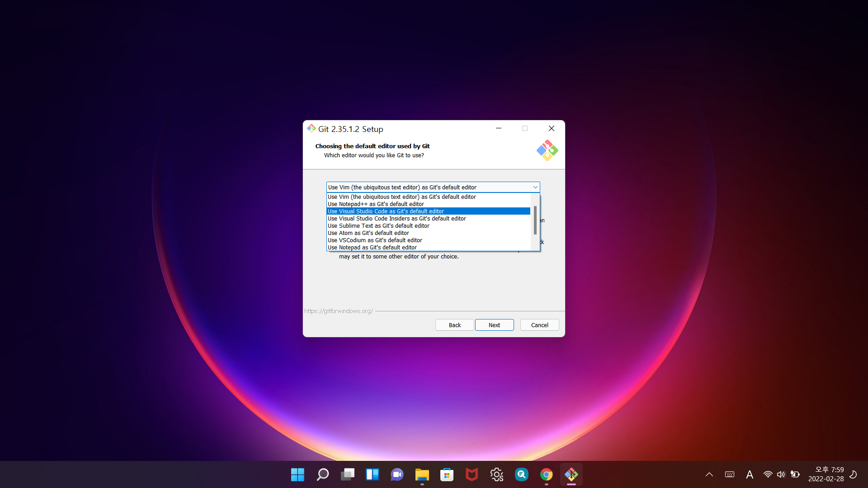Launch Microsoft Store from taskbar
Screen dimensions: 868x488
(x=447, y=474)
